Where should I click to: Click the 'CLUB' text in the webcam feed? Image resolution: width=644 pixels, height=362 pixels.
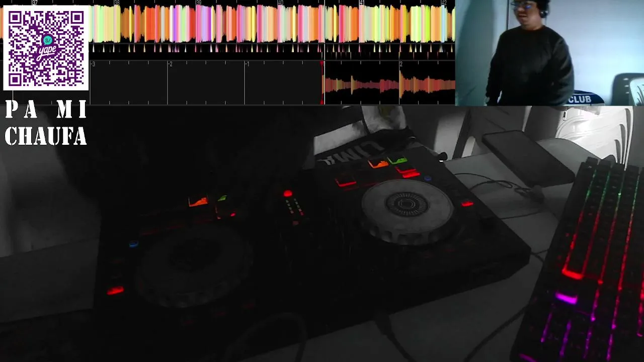coord(580,100)
